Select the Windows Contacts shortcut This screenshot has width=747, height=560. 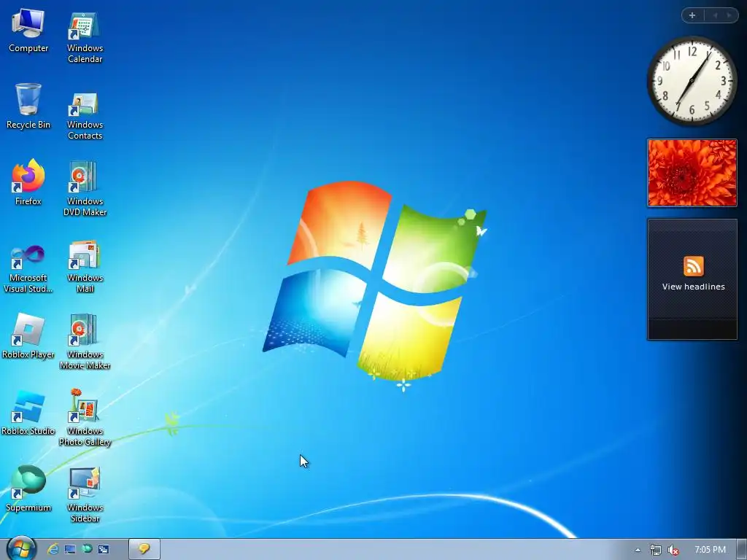(x=85, y=116)
